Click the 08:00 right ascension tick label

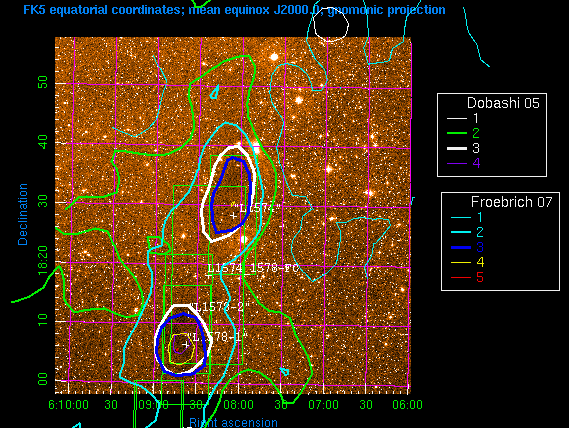click(x=238, y=404)
